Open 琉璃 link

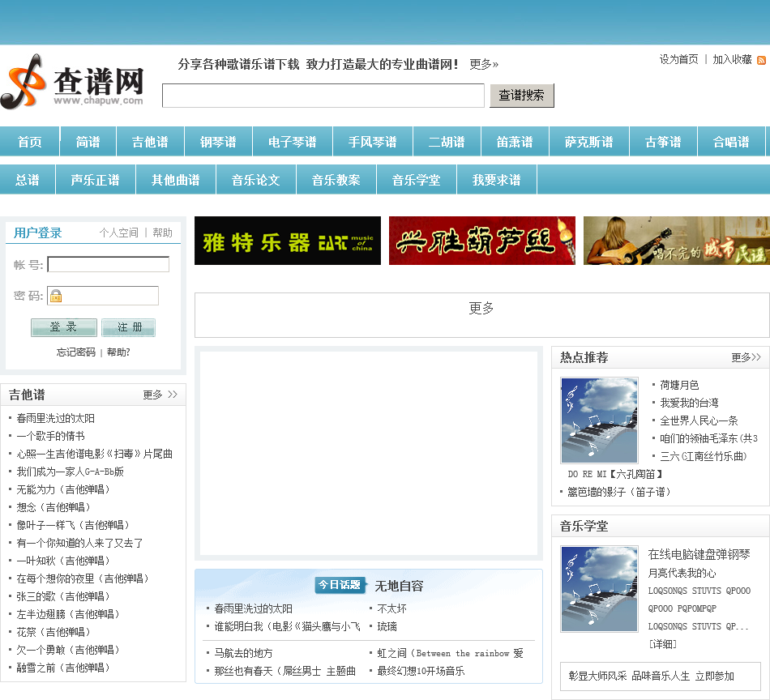click(x=387, y=626)
